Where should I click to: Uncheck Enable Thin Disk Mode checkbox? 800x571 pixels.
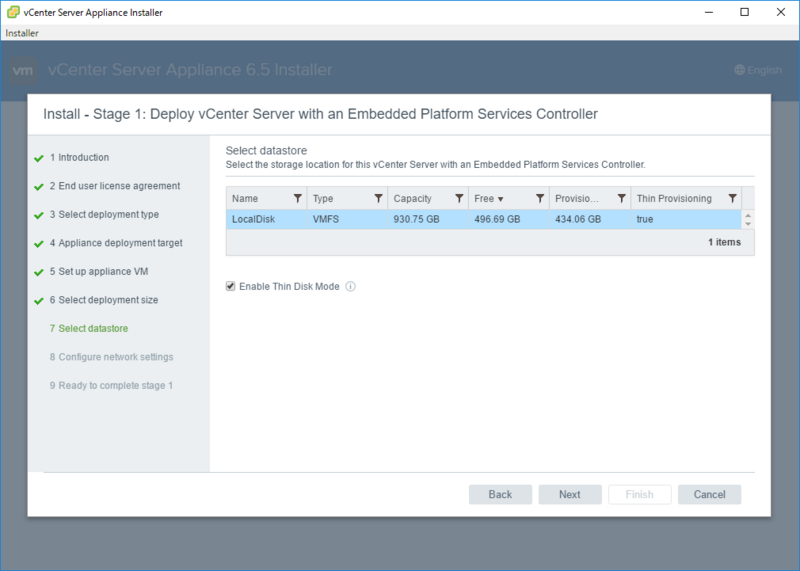231,286
